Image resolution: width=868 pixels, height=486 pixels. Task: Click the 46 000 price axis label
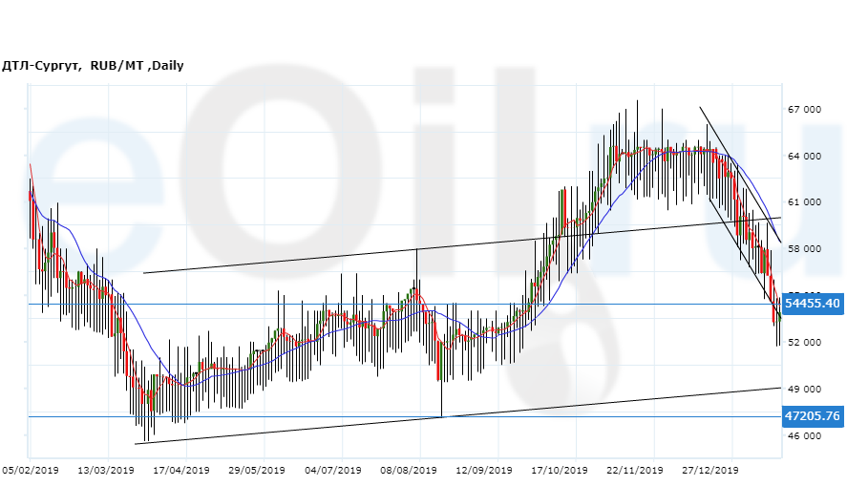[805, 436]
